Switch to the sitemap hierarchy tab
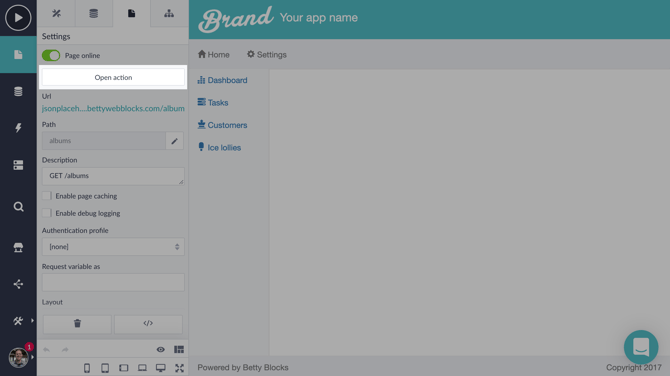This screenshot has height=376, width=670. coord(169,13)
